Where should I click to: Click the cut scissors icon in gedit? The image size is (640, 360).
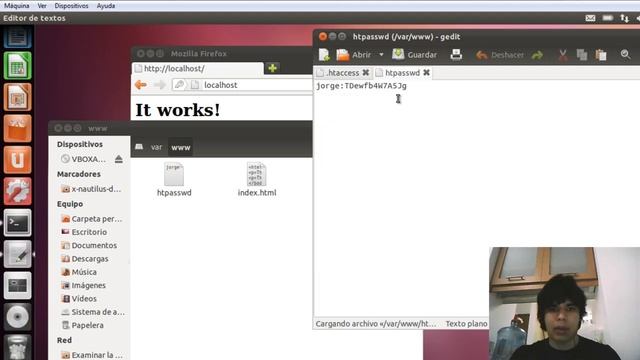click(562, 55)
